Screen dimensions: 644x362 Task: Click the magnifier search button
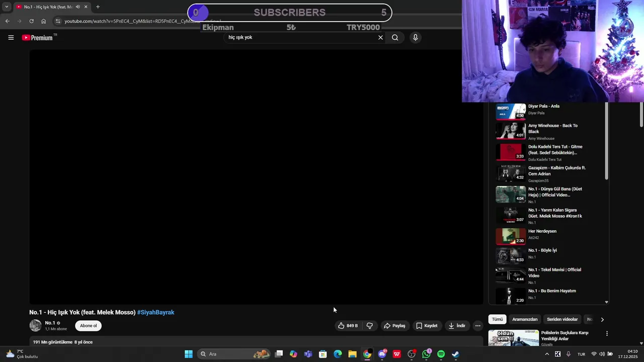point(395,37)
